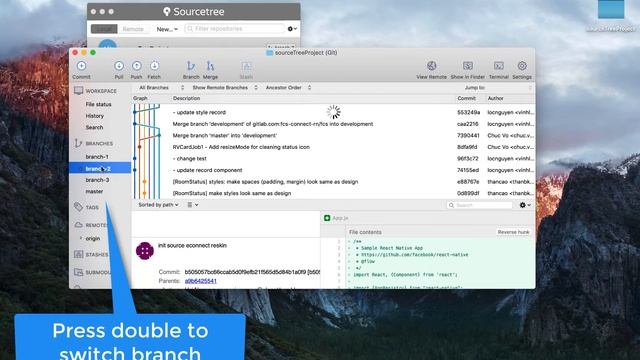The image size is (640, 360).
Task: Open parent commit a9b6425541 link
Action: tap(200, 281)
